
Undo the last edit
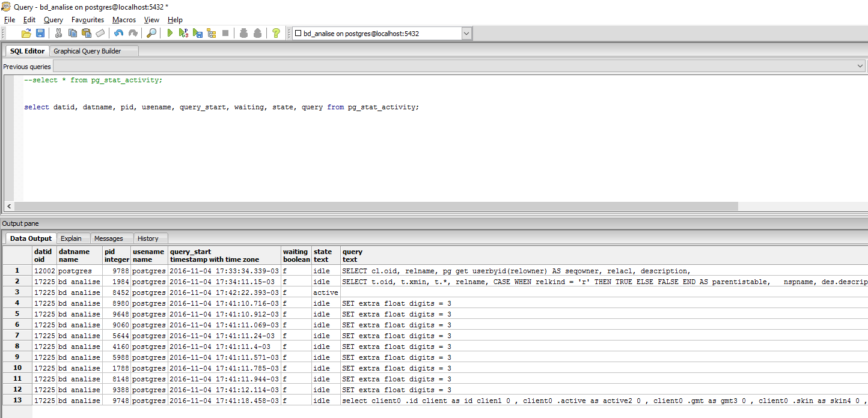click(118, 33)
